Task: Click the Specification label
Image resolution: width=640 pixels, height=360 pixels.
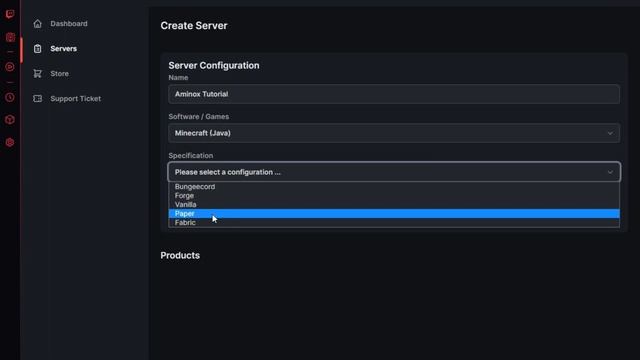Action: (x=191, y=156)
